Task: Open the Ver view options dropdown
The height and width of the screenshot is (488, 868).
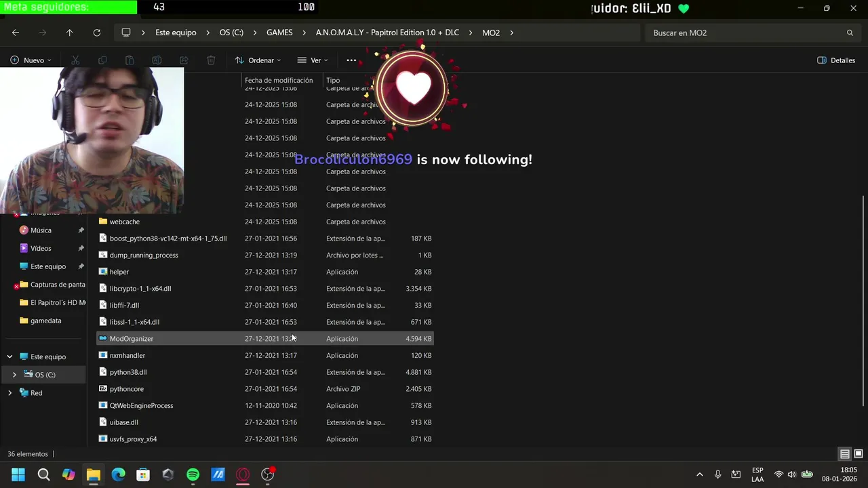Action: [x=313, y=60]
